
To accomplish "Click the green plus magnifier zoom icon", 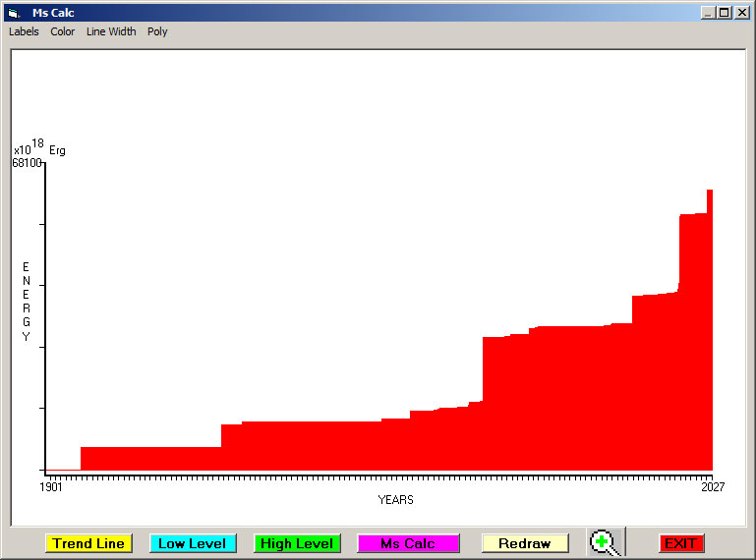I will 605,542.
